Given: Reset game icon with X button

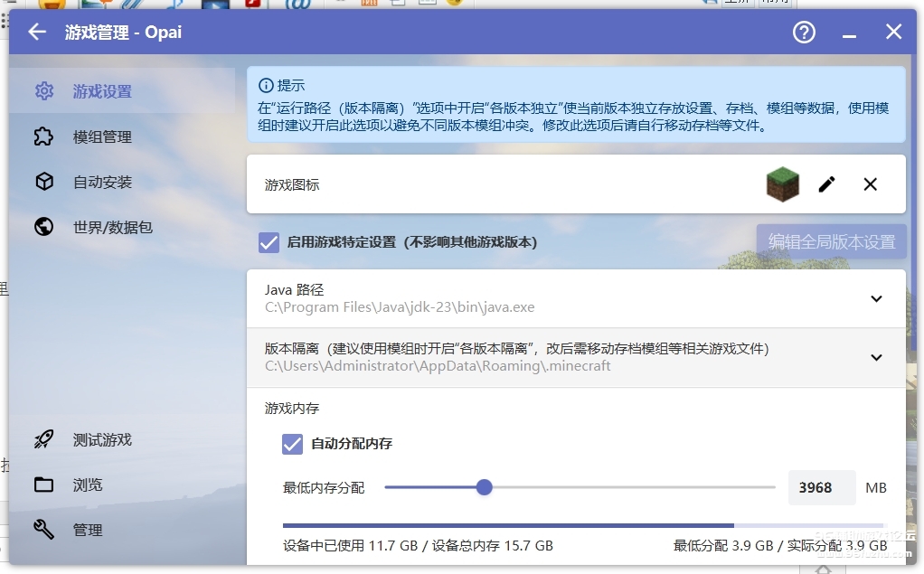Looking at the screenshot, I should point(870,184).
